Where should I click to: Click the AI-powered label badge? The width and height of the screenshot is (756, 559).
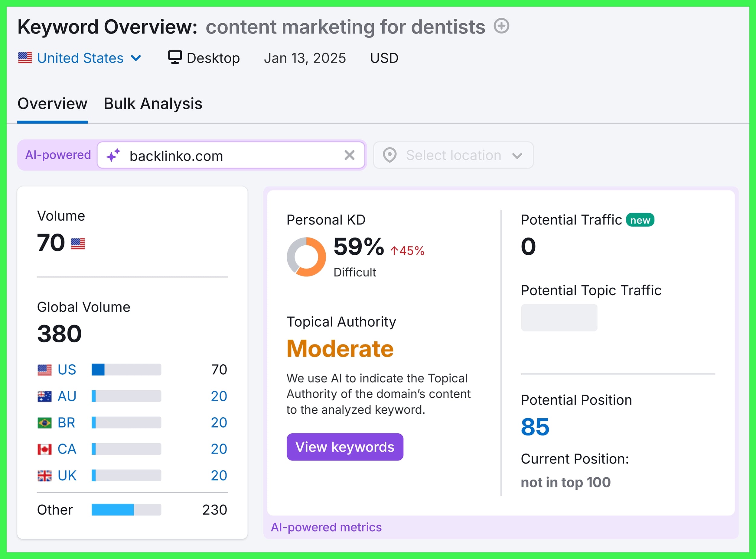(58, 155)
